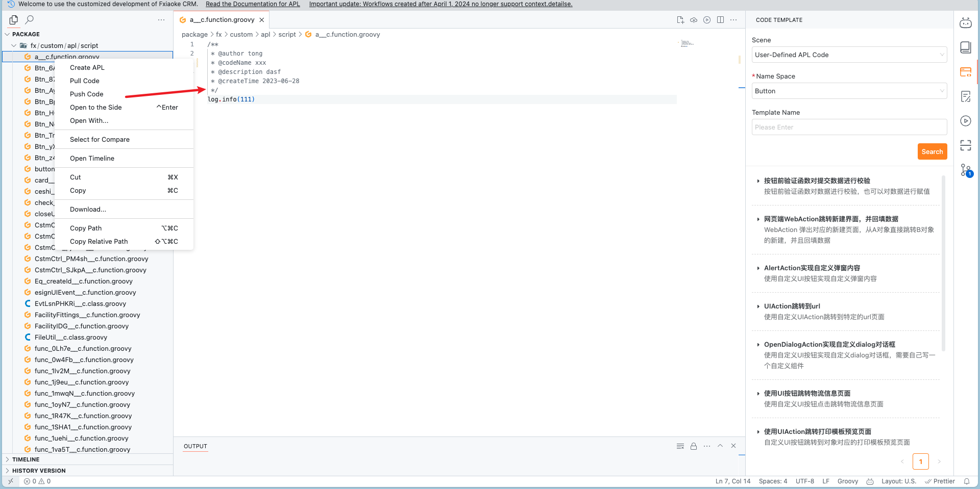Expand the HISTORY VERSION section
This screenshot has height=489, width=980.
click(x=39, y=471)
